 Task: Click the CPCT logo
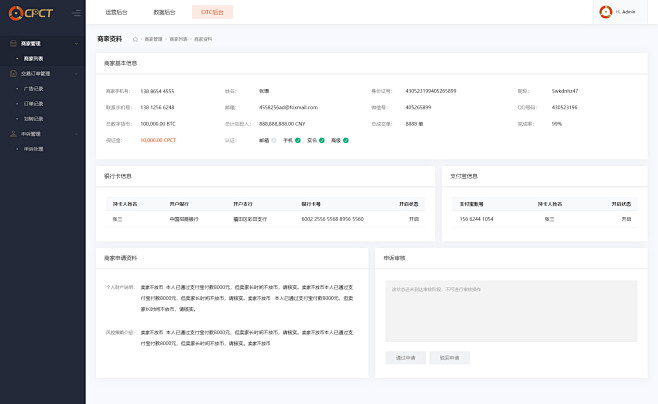tap(31, 13)
